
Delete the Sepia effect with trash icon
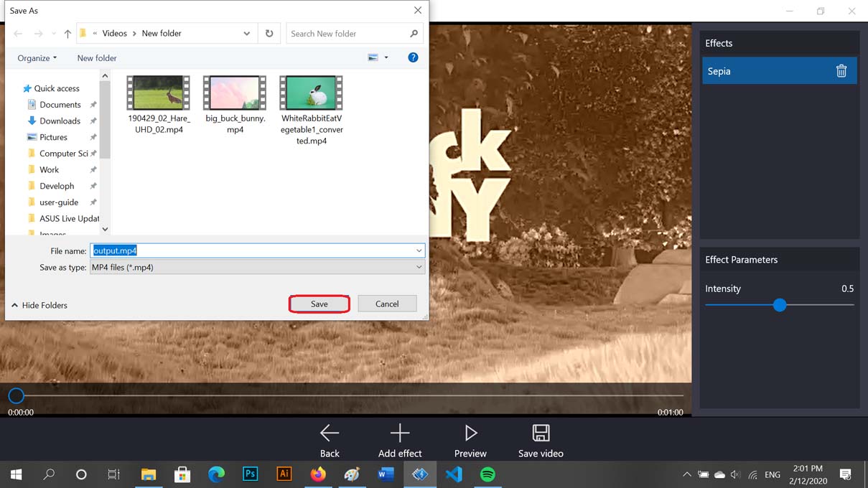pos(841,71)
